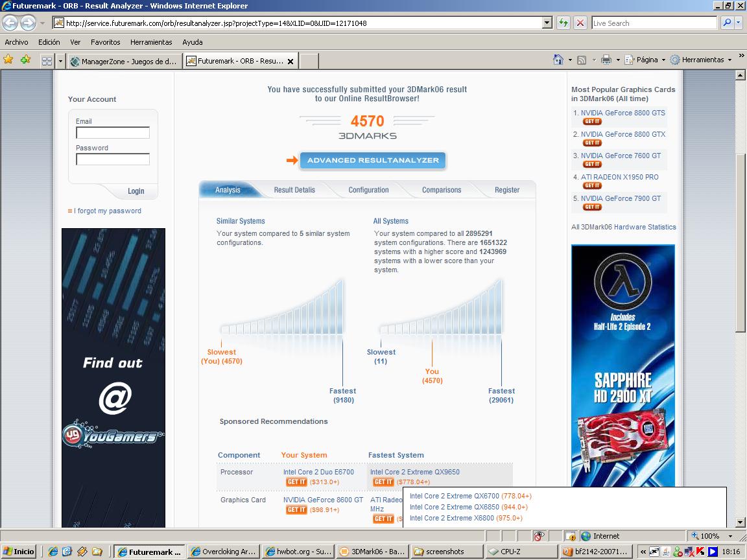Click Add to Favorites star-plus icon

click(x=25, y=60)
